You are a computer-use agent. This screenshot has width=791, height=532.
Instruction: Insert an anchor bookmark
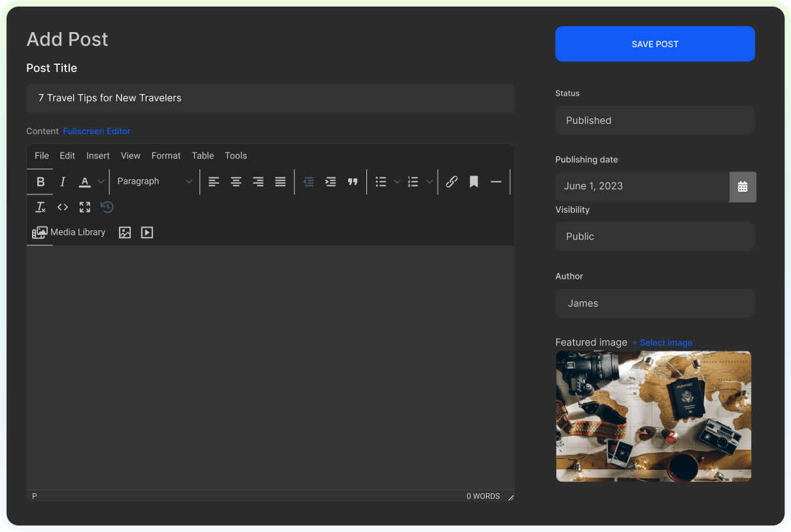tap(474, 182)
